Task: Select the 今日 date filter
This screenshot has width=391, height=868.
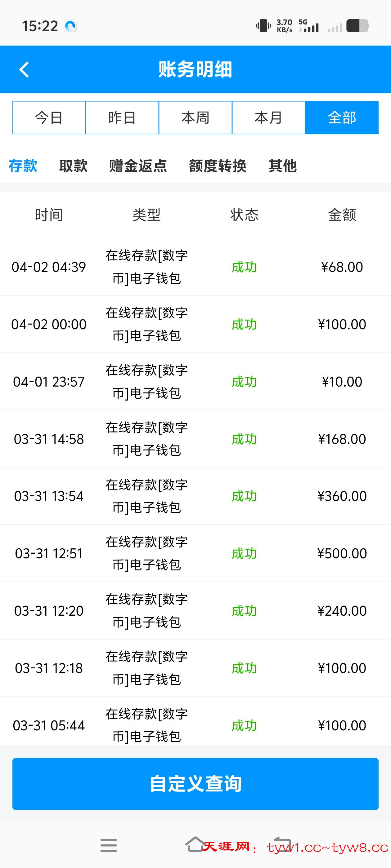Action: coord(49,117)
